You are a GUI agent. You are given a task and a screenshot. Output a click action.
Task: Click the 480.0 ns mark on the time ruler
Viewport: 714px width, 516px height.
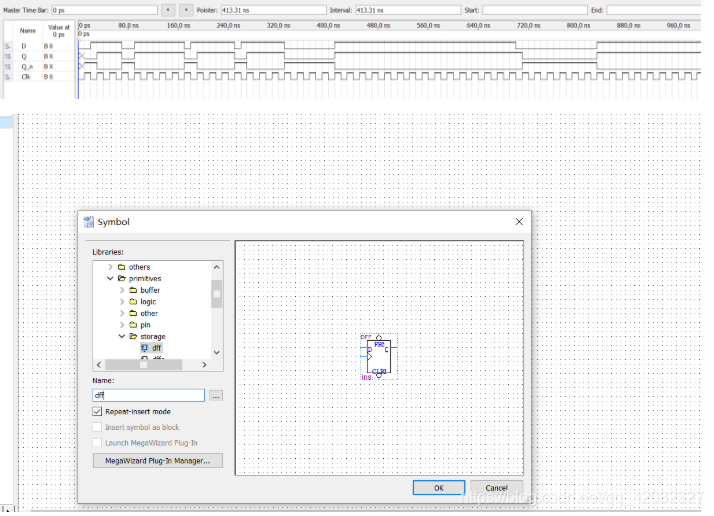coord(378,26)
